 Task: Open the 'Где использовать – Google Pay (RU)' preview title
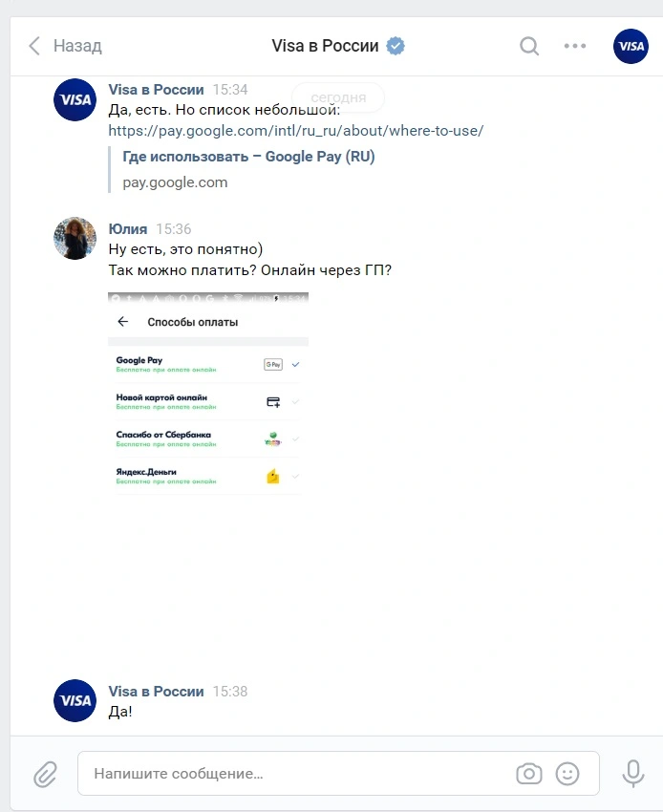tap(248, 157)
